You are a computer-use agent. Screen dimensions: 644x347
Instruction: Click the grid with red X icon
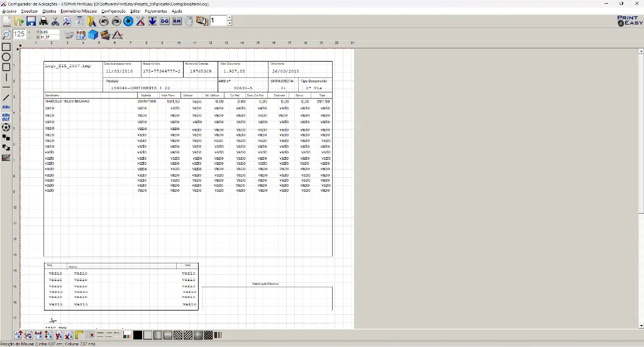pos(89,335)
